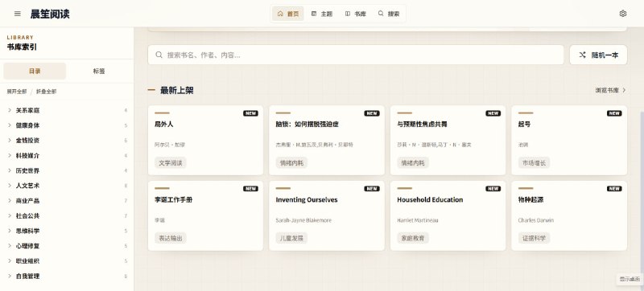Click author Sarah-Jayne Blakemore text
Viewport: 644px width, 291px height.
(x=303, y=220)
